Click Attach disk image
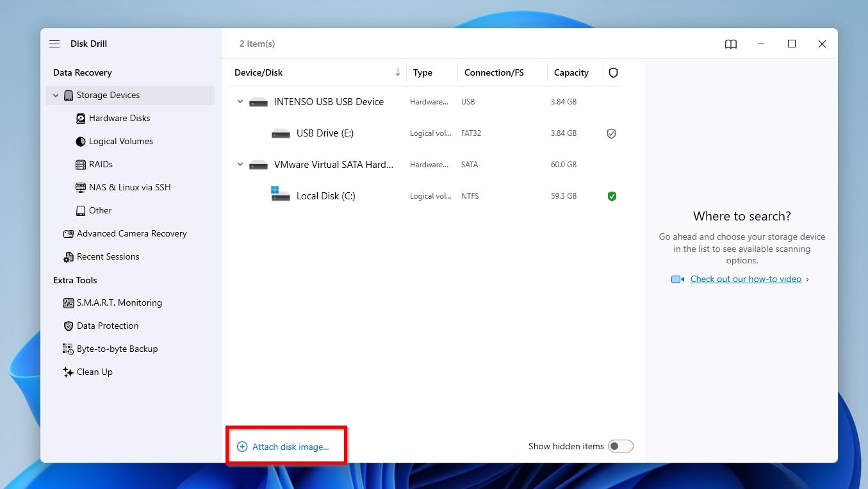Viewport: 868px width, 489px height. tap(286, 446)
